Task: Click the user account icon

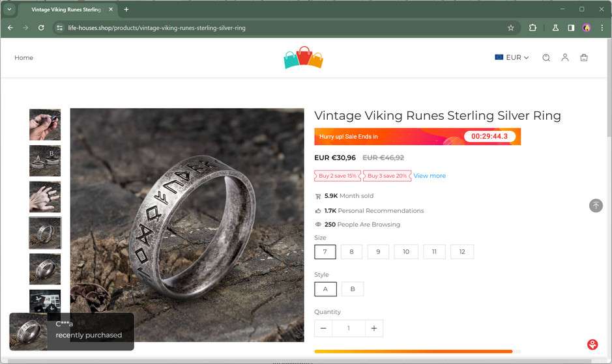Action: [565, 57]
